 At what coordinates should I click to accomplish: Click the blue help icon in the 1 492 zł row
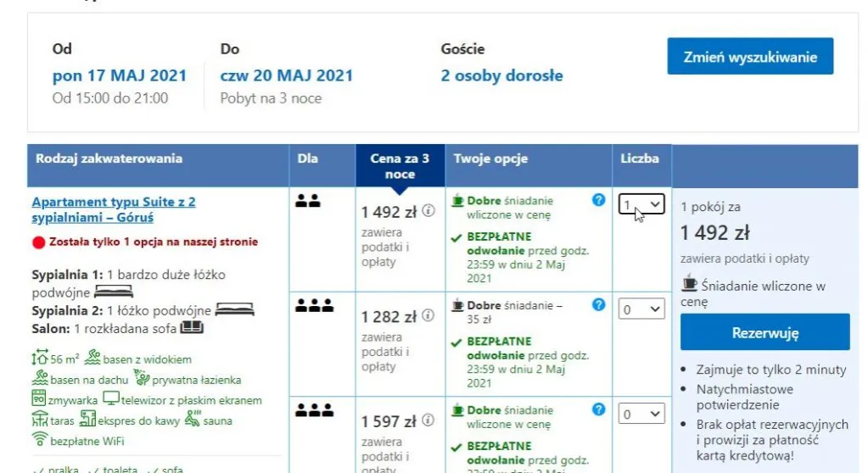pos(599,200)
